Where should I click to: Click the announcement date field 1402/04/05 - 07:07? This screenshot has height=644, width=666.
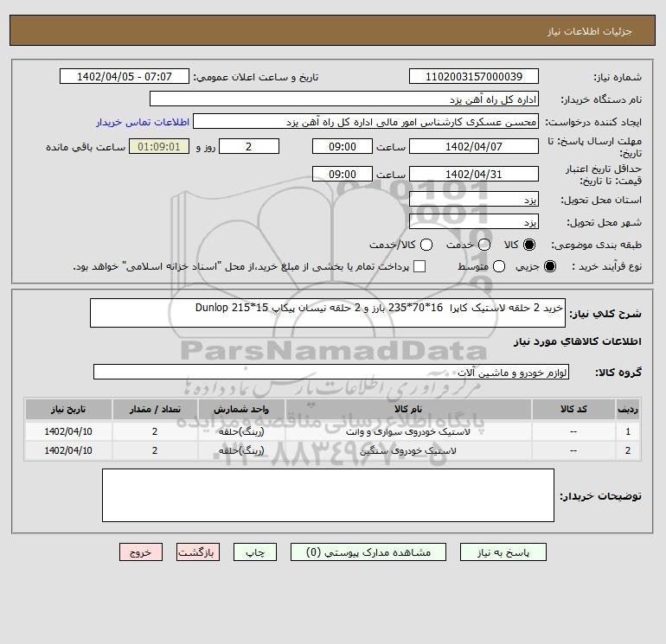[x=125, y=76]
